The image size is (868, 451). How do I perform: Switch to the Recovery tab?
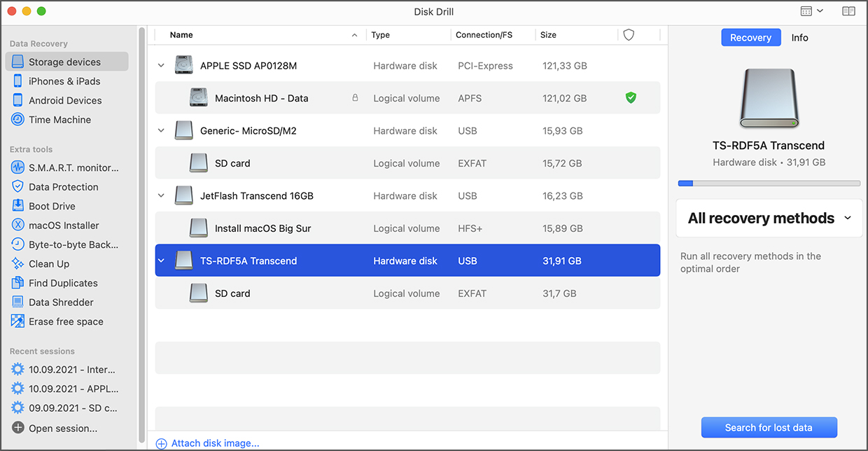click(750, 38)
